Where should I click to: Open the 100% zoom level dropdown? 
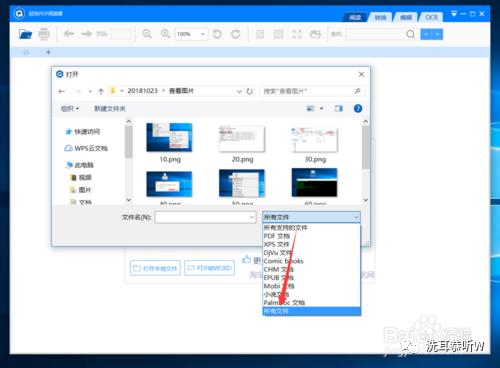203,34
